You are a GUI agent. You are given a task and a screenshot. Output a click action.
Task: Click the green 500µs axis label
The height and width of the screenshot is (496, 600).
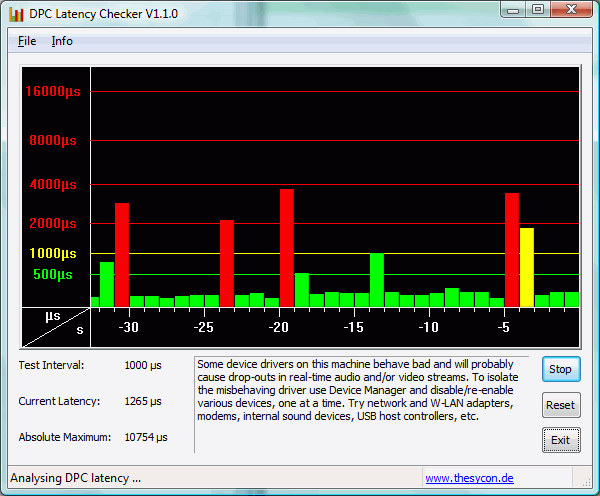(x=53, y=274)
